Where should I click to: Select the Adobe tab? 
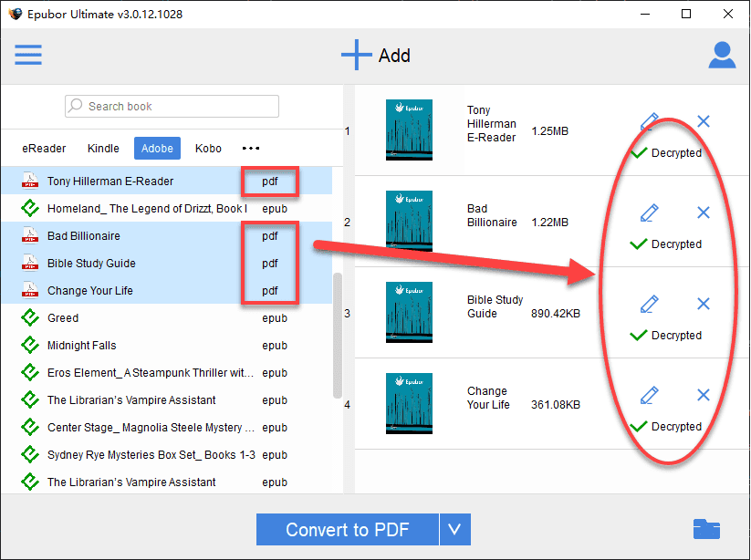point(157,149)
